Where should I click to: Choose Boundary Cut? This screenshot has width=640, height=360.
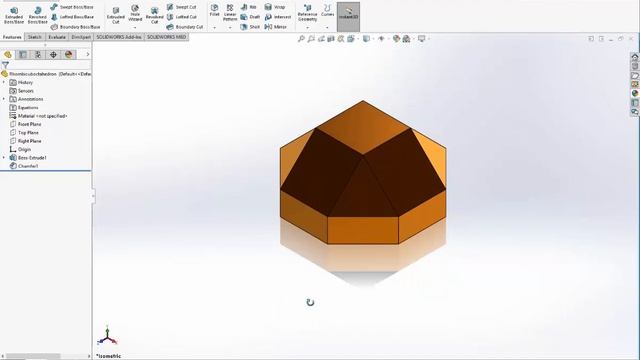pos(184,27)
